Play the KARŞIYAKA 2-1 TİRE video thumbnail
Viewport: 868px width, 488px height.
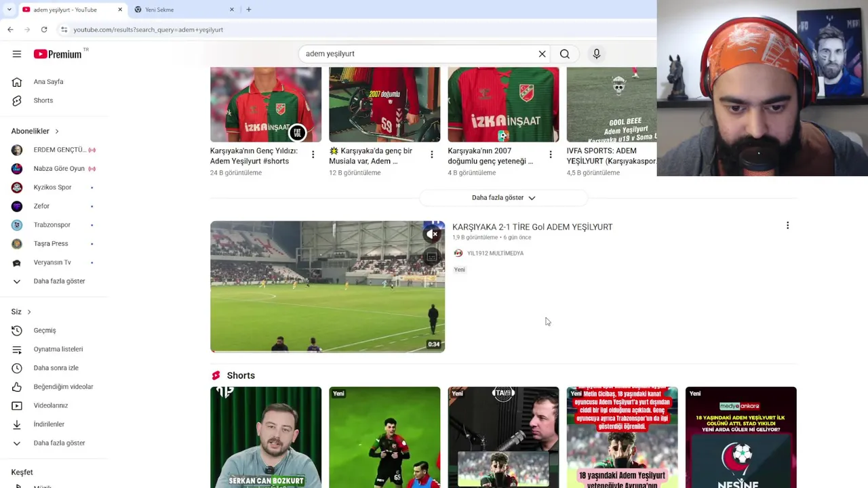pyautogui.click(x=328, y=287)
